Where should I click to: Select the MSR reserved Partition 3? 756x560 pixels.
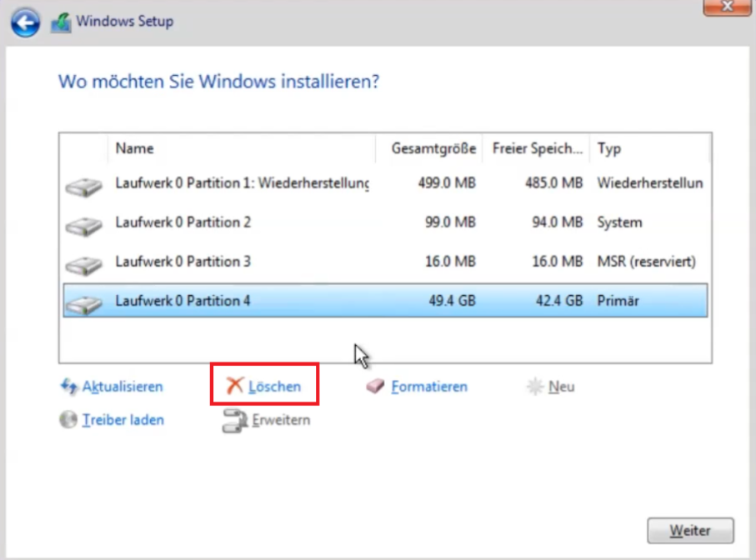tap(250, 261)
